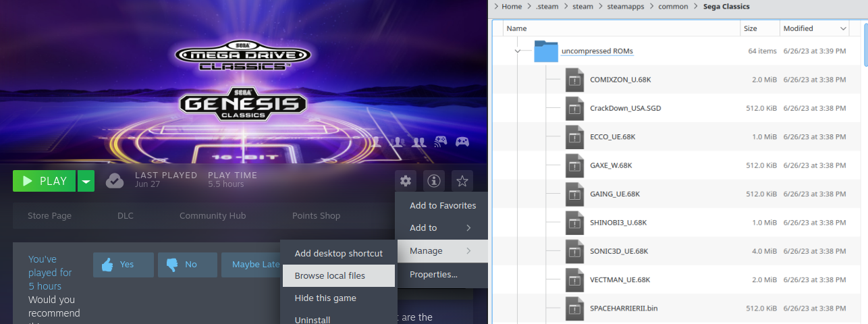Open the Community Hub tab
Viewport: 868px width, 324px height.
(x=213, y=216)
